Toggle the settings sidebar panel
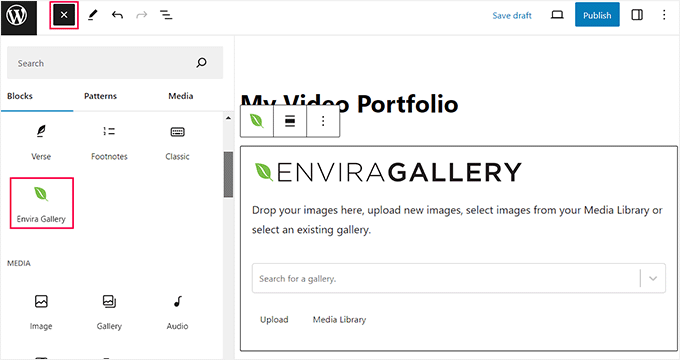Image resolution: width=680 pixels, height=360 pixels. coord(637,15)
